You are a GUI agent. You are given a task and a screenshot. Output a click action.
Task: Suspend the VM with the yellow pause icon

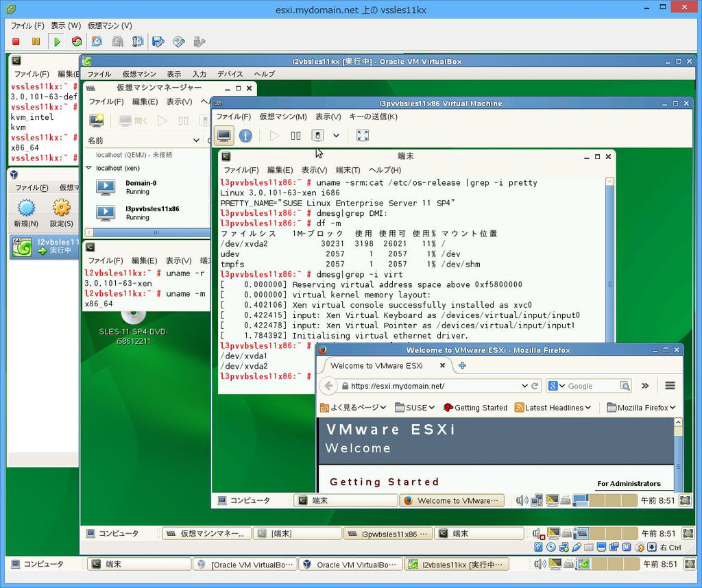click(36, 42)
